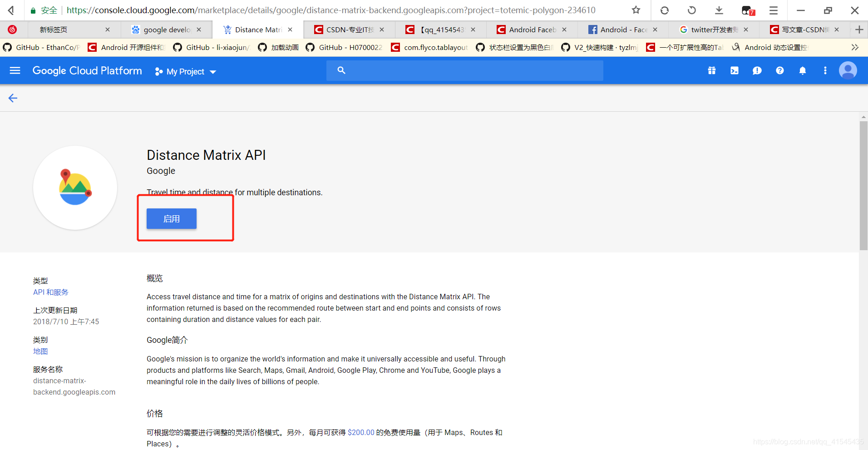Close the google develo tab
The image size is (868, 450).
click(199, 30)
